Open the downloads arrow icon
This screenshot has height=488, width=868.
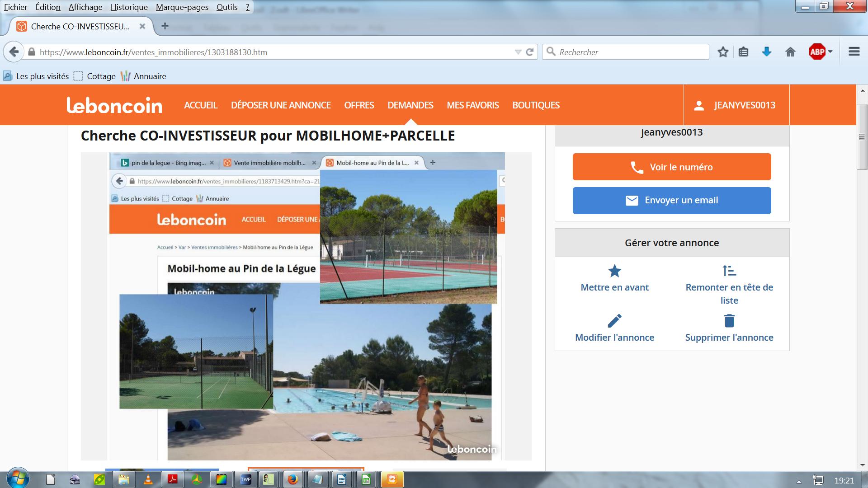click(x=766, y=52)
